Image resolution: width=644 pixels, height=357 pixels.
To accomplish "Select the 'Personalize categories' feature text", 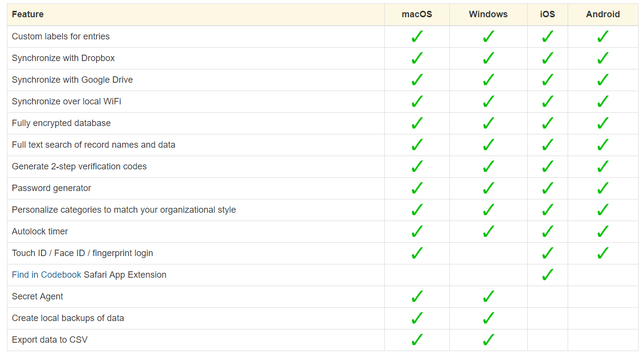I will click(x=124, y=210).
